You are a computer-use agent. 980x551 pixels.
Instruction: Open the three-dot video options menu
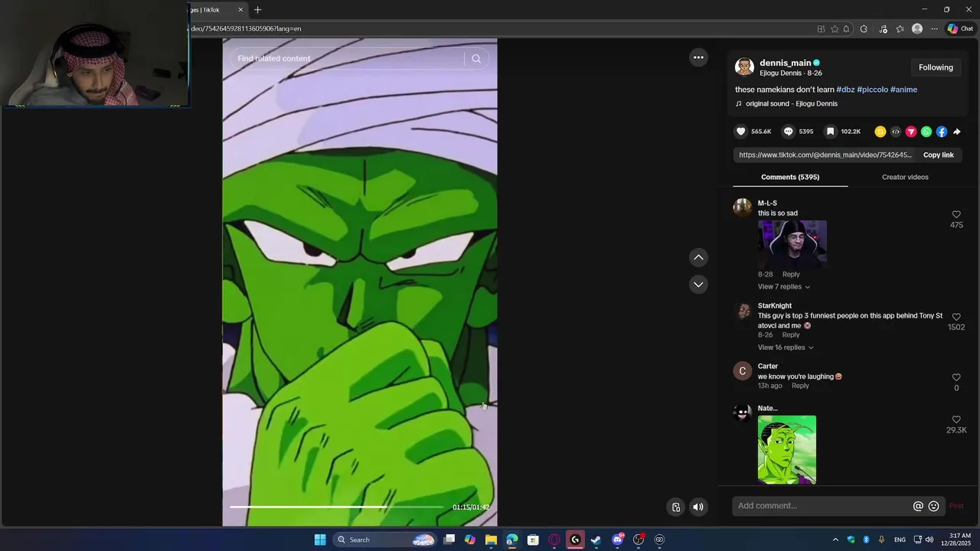698,57
